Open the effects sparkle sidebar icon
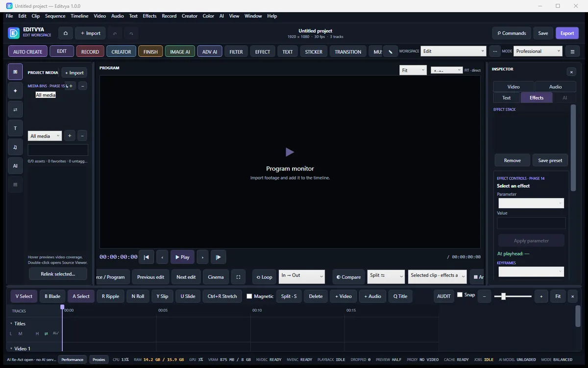 tap(15, 91)
